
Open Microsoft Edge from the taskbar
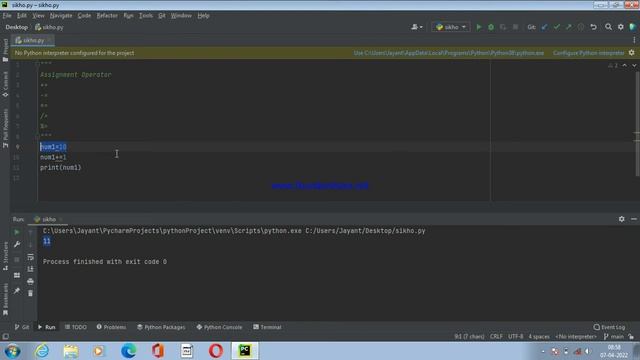point(129,351)
